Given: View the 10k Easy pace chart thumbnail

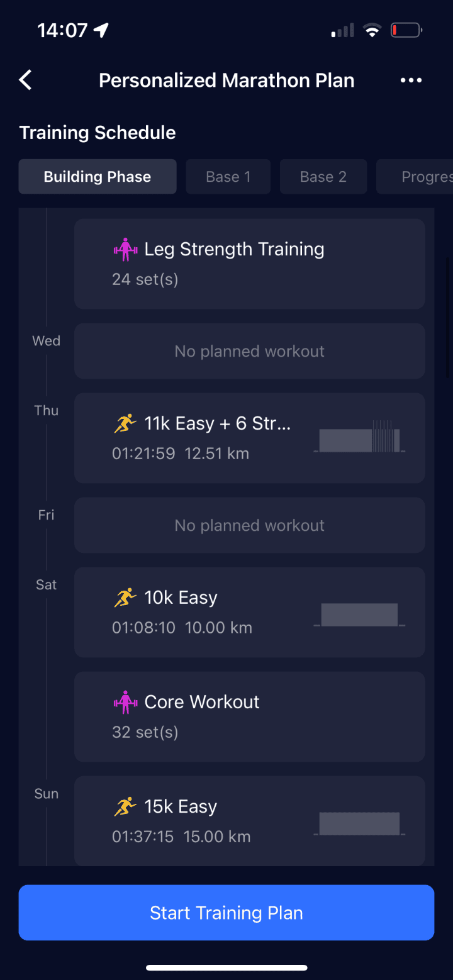Looking at the screenshot, I should [x=359, y=615].
